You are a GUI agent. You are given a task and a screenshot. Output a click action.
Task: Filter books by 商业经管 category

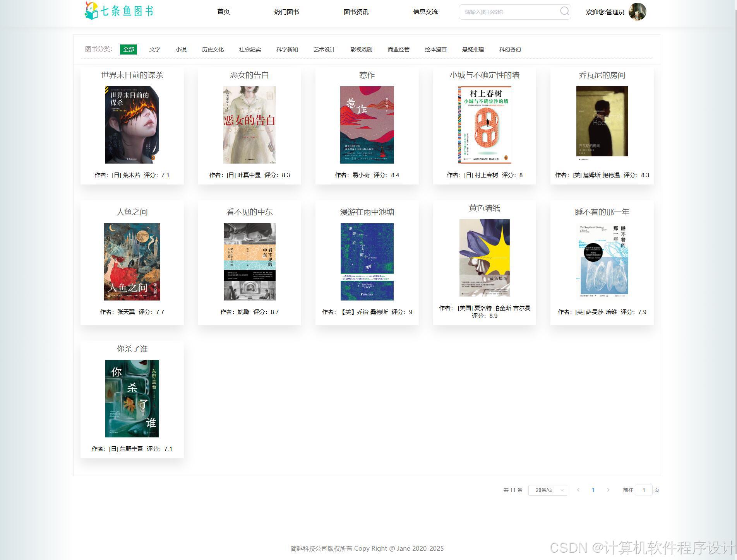[399, 50]
